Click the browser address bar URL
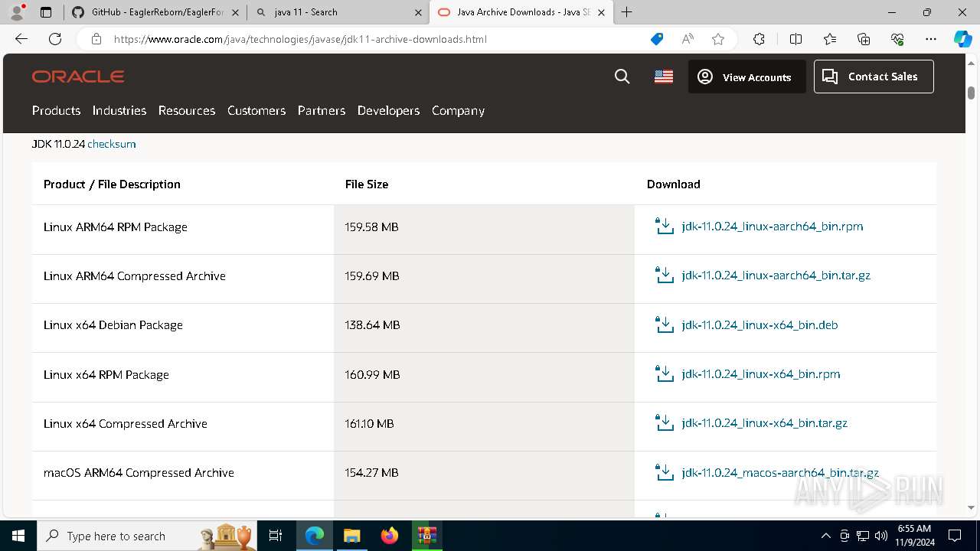This screenshot has width=980, height=551. (300, 39)
